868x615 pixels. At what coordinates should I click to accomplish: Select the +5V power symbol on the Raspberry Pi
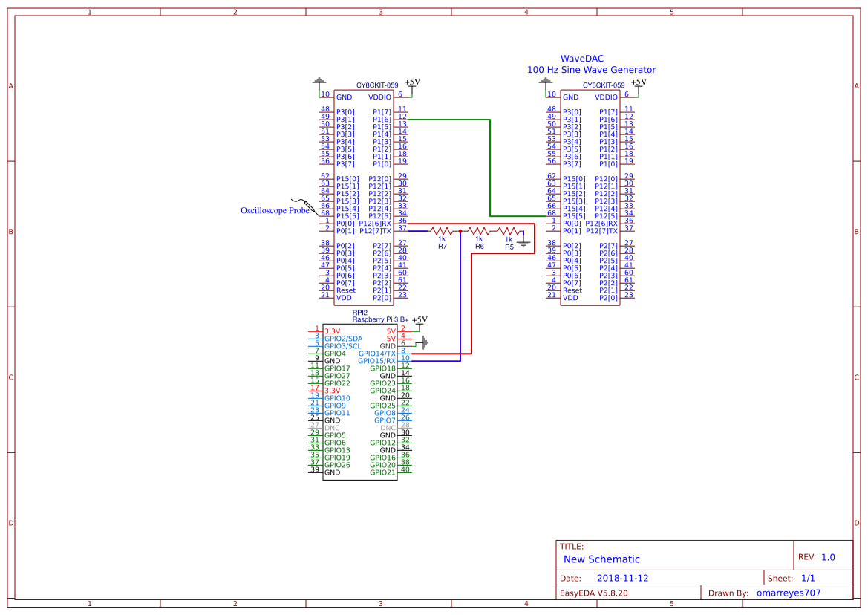tap(420, 321)
